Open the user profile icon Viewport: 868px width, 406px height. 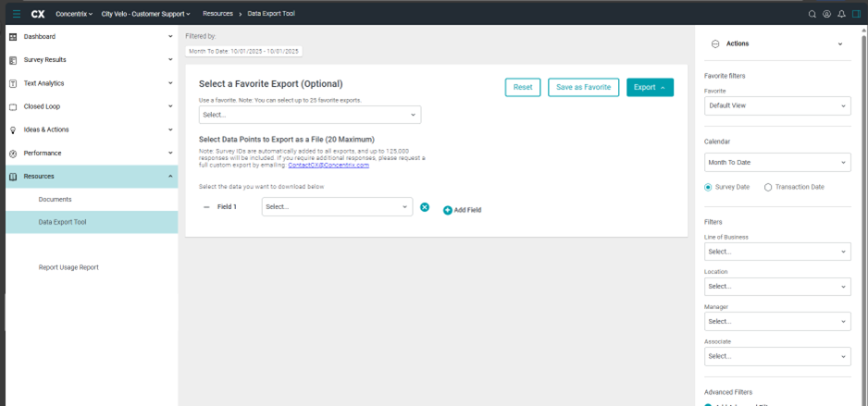pos(826,14)
